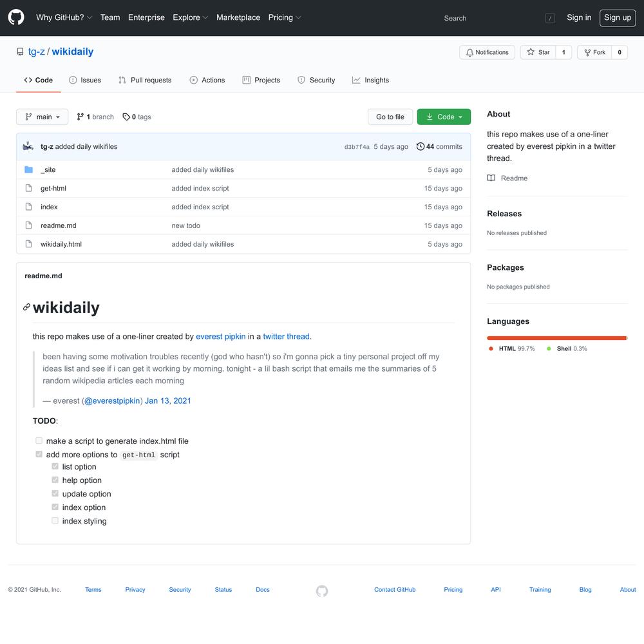This screenshot has width=644, height=644.
Task: Toggle the 'update option' checkbox
Action: pos(55,493)
